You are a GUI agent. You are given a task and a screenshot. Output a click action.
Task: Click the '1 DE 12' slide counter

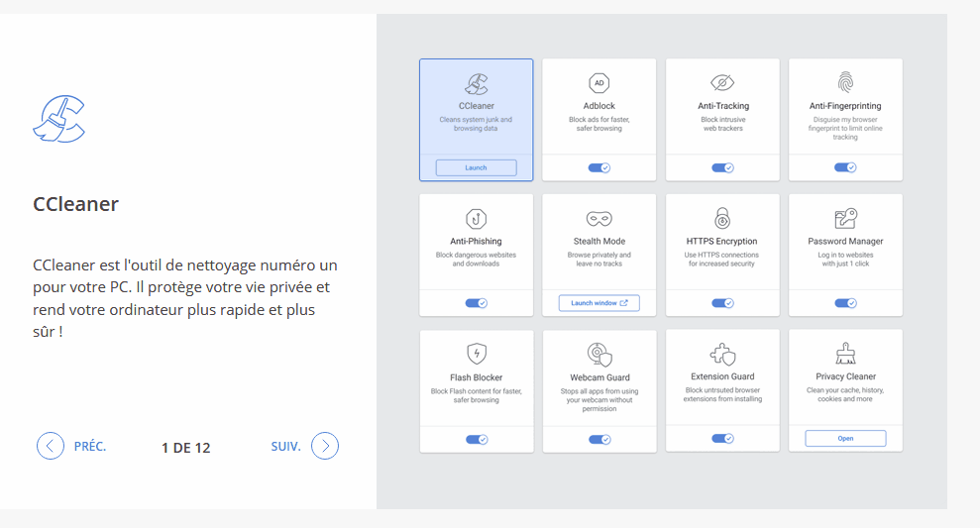(x=185, y=448)
